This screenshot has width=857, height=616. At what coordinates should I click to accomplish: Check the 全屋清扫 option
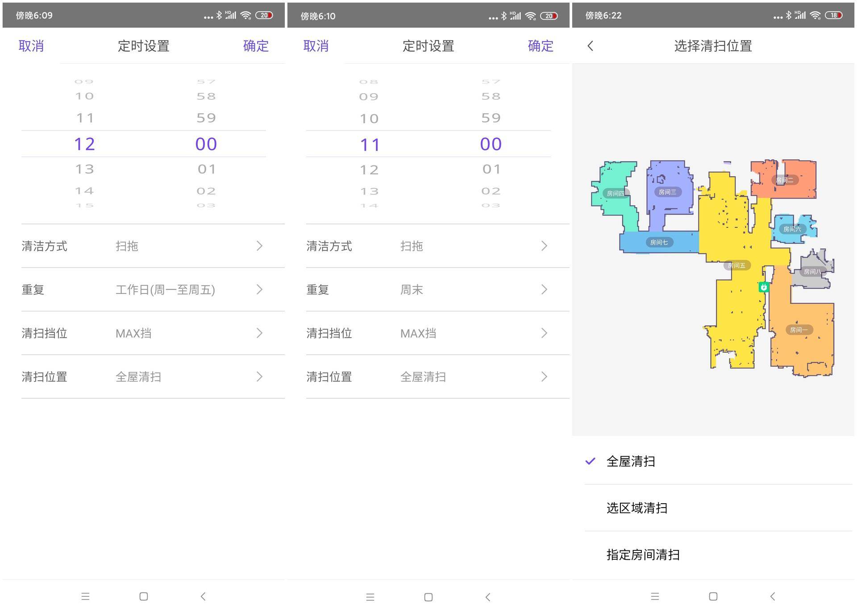tap(631, 461)
